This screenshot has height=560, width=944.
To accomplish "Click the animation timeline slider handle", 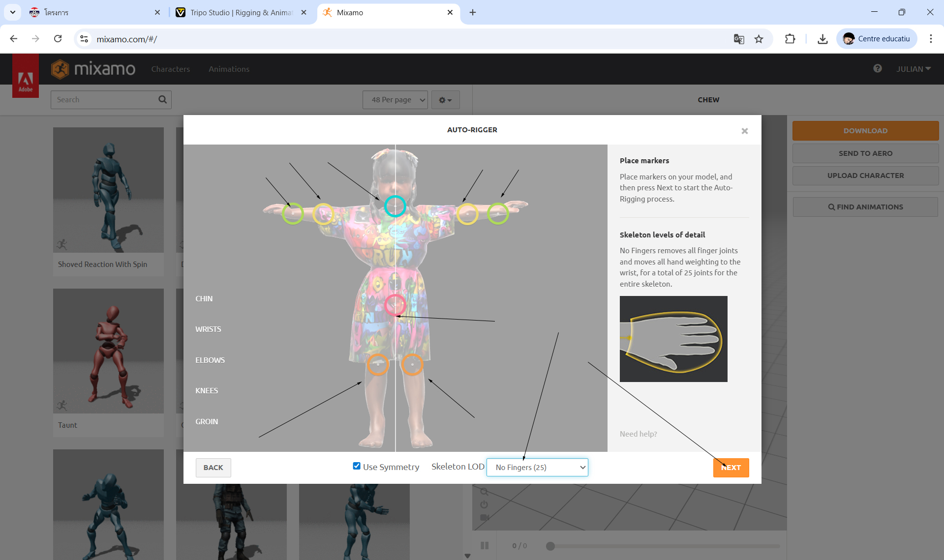I will [550, 546].
